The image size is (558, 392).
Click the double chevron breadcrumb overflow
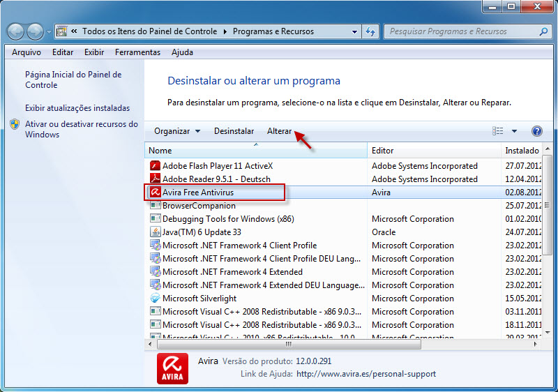pyautogui.click(x=74, y=31)
